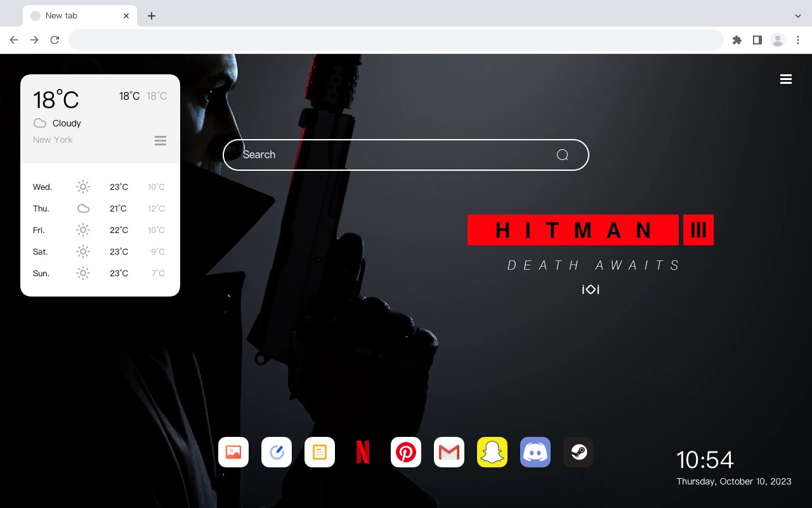812x508 pixels.
Task: Open the Snapchat shortcut
Action: point(492,452)
